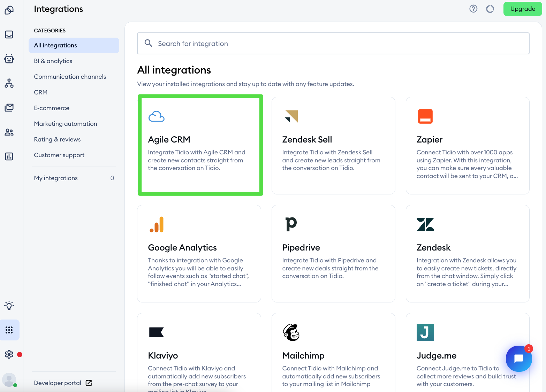546x392 pixels.
Task: Open the Mailchimp card title
Action: click(x=303, y=355)
